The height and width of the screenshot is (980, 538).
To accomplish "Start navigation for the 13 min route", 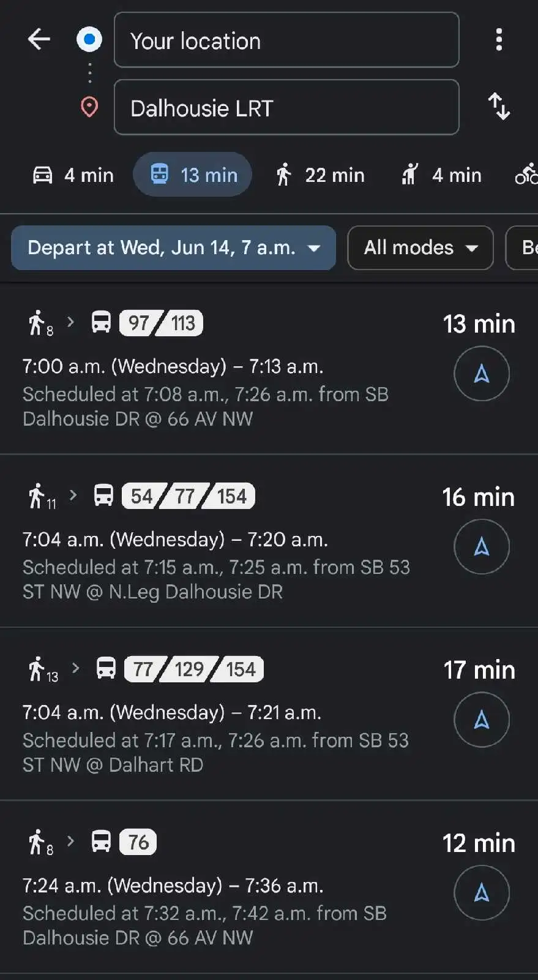I will [x=482, y=374].
